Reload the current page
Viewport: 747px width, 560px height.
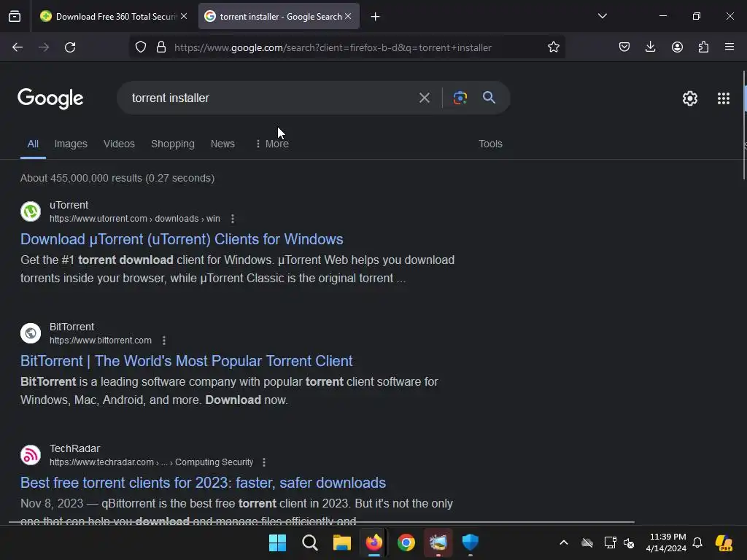(70, 47)
